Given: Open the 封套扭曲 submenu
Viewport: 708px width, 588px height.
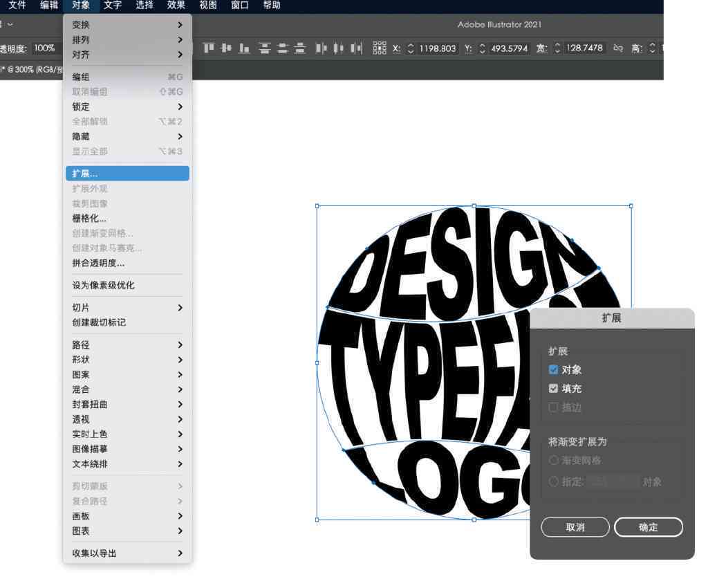Looking at the screenshot, I should pos(127,404).
